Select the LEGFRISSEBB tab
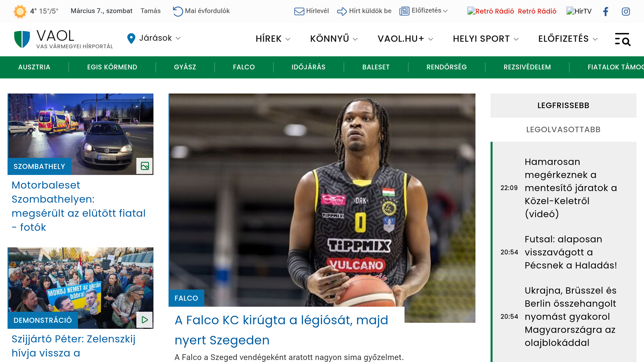This screenshot has height=362, width=644. (x=563, y=106)
